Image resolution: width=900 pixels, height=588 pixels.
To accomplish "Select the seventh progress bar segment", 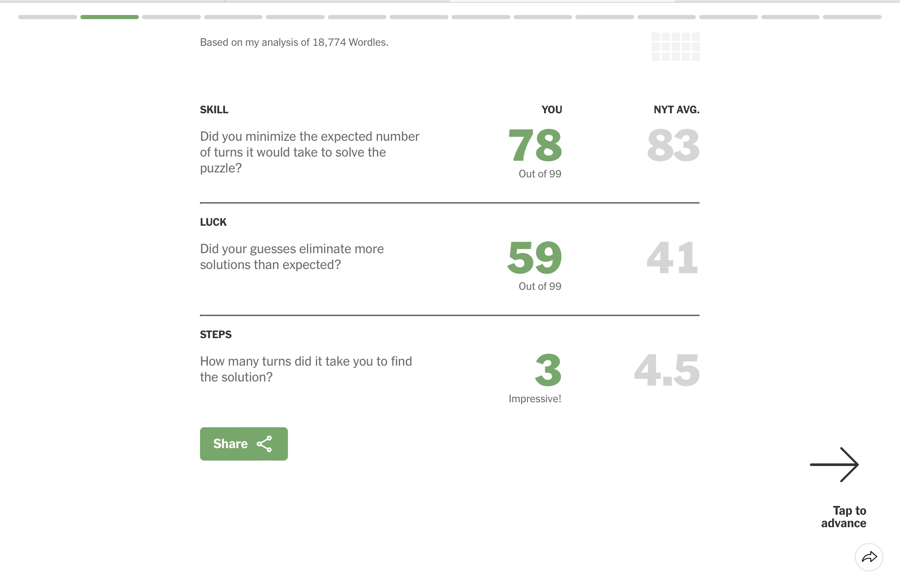I will tap(419, 17).
